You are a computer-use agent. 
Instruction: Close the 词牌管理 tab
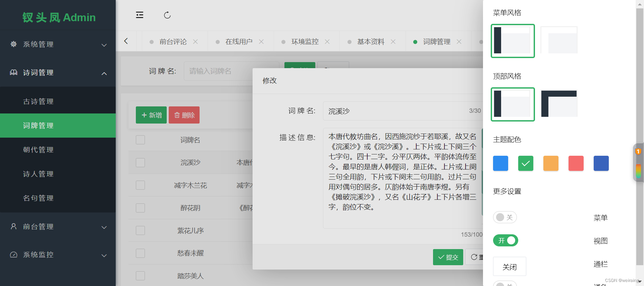pos(459,42)
